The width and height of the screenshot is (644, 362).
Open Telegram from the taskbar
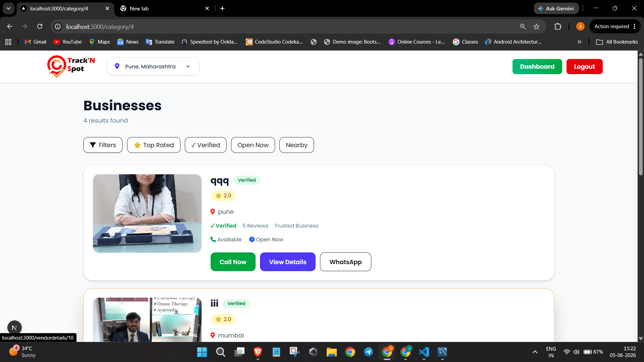[368, 352]
